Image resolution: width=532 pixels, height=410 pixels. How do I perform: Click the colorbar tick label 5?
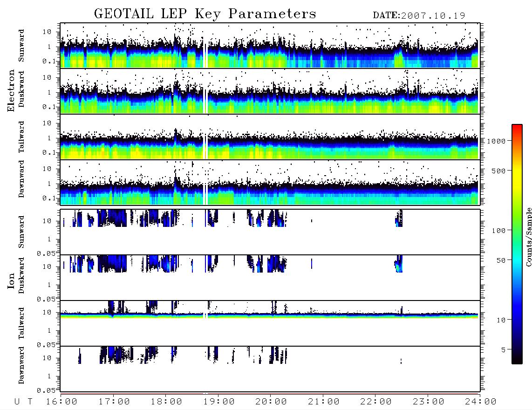pos(504,349)
